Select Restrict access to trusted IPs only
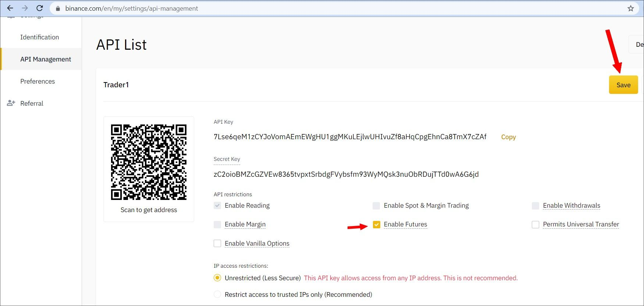 (x=217, y=295)
